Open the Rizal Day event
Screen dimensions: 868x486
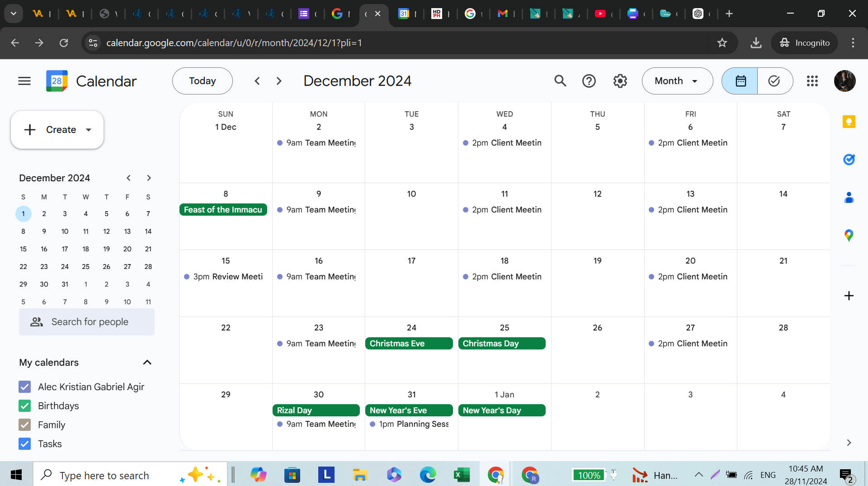click(316, 411)
